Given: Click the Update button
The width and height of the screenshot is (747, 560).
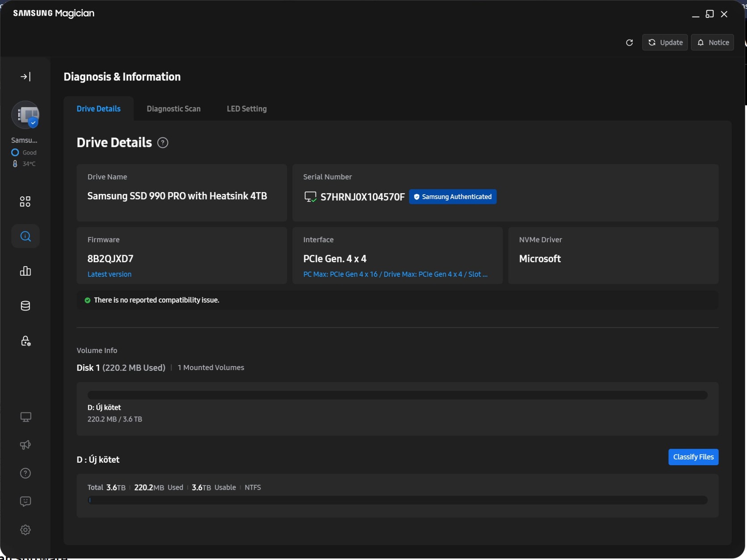Looking at the screenshot, I should pos(665,42).
